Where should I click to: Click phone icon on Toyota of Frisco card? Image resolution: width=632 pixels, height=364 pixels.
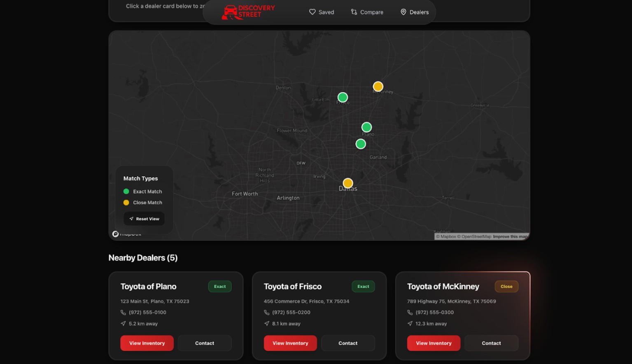(x=266, y=313)
